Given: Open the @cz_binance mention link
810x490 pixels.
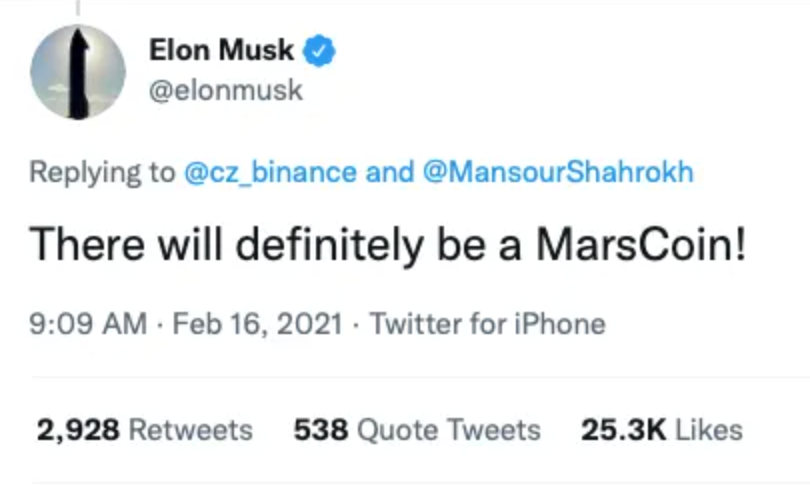Looking at the screenshot, I should [x=271, y=172].
